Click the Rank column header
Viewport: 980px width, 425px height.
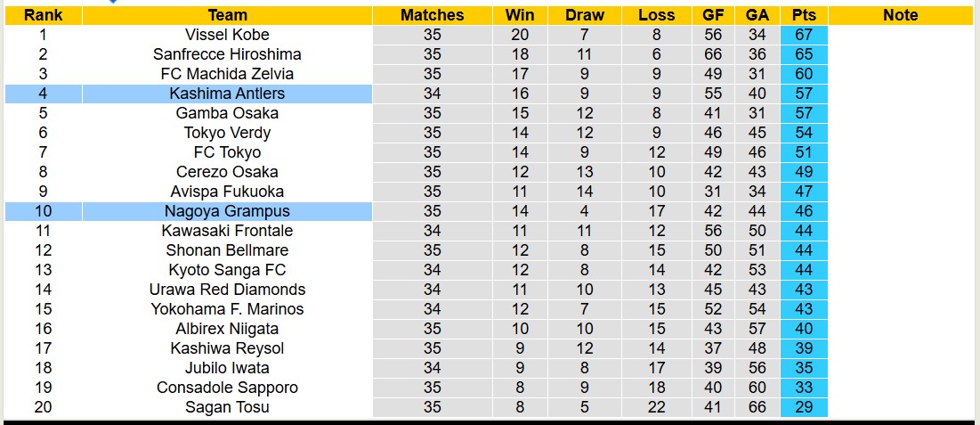point(43,15)
